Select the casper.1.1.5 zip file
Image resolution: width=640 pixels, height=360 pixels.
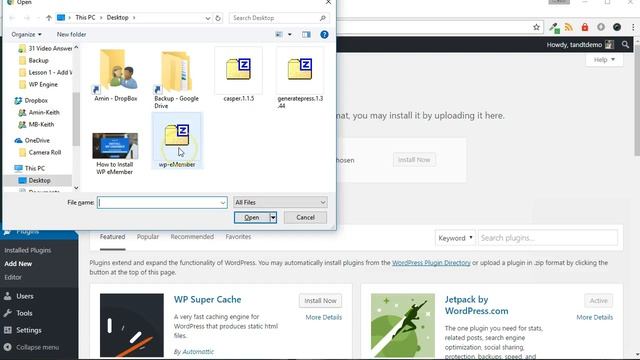tap(238, 76)
